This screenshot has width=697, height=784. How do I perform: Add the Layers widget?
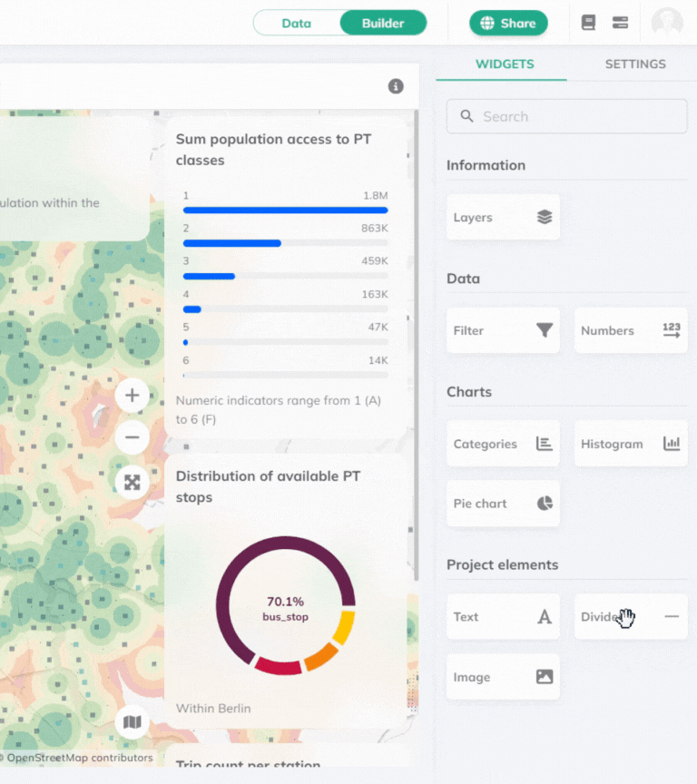point(503,218)
